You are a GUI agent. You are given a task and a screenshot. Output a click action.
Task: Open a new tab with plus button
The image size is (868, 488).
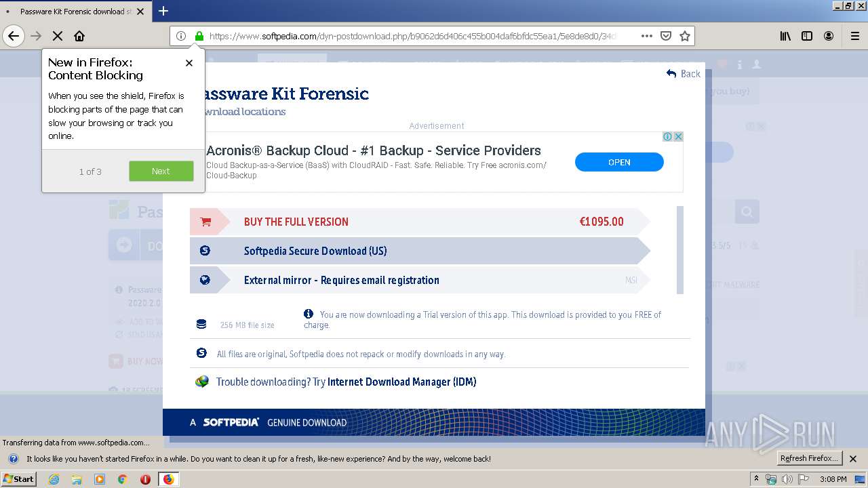[163, 11]
